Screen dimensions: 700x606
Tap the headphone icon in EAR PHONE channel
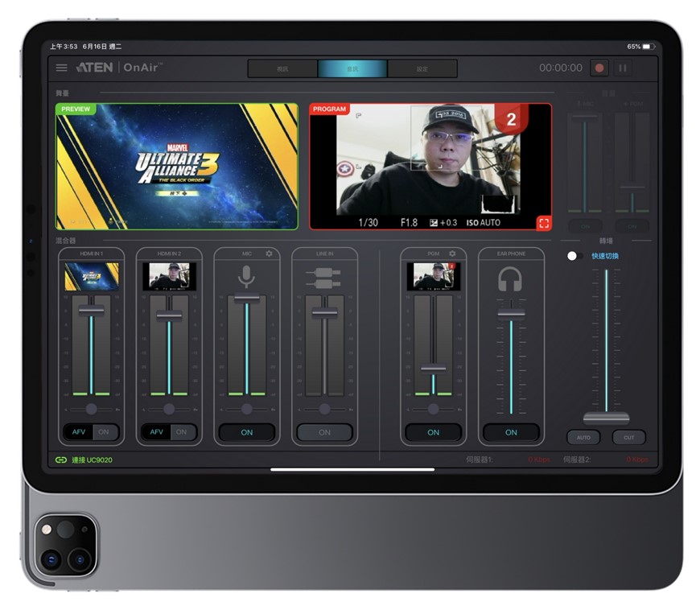(x=510, y=279)
